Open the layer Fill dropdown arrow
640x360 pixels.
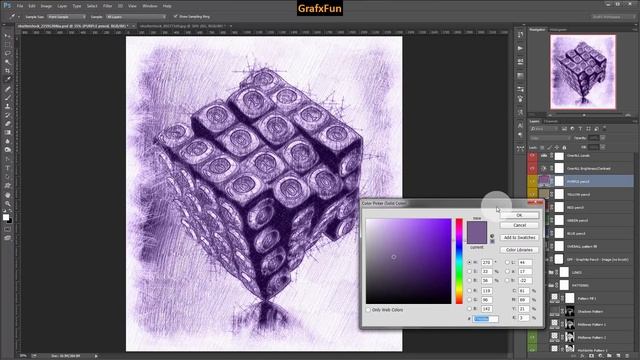pos(603,147)
